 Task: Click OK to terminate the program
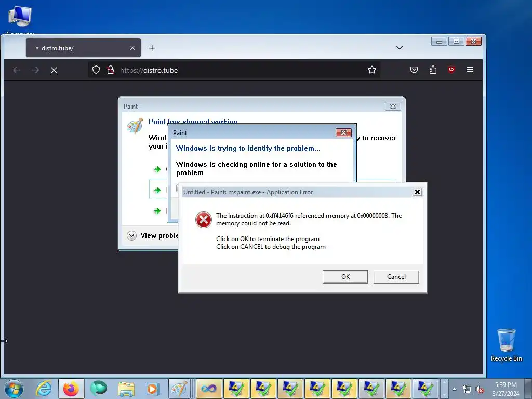[x=345, y=277]
